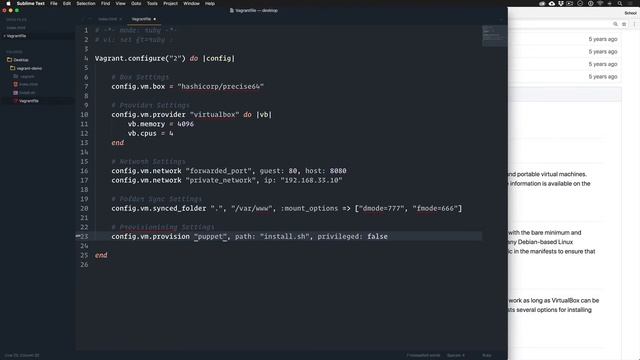Click the School label in browser window
Screen dimensions: 640x360
tap(630, 13)
